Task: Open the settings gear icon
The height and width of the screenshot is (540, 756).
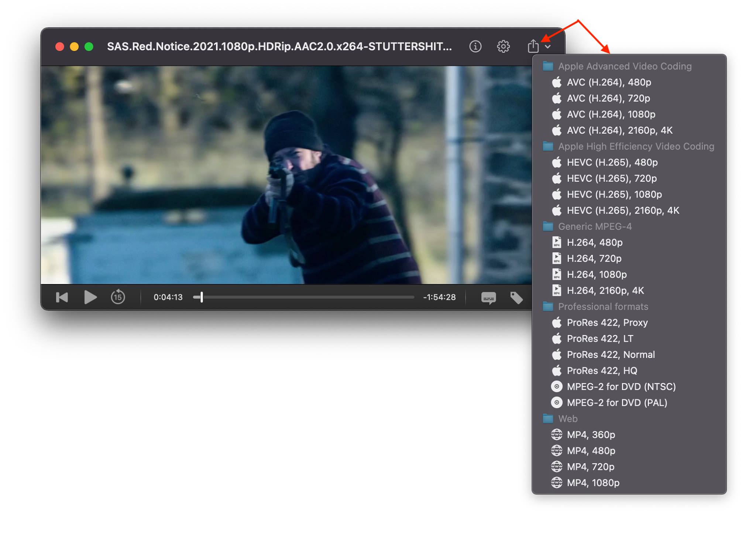Action: tap(503, 47)
